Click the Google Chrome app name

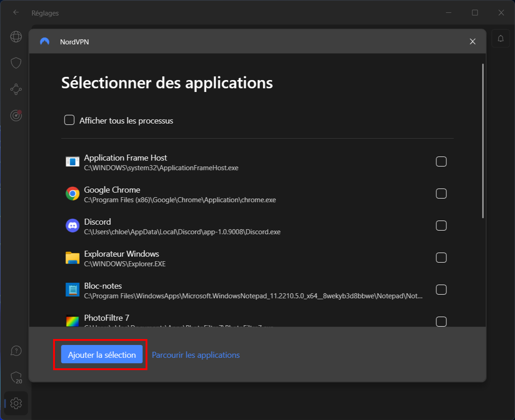[x=112, y=190]
